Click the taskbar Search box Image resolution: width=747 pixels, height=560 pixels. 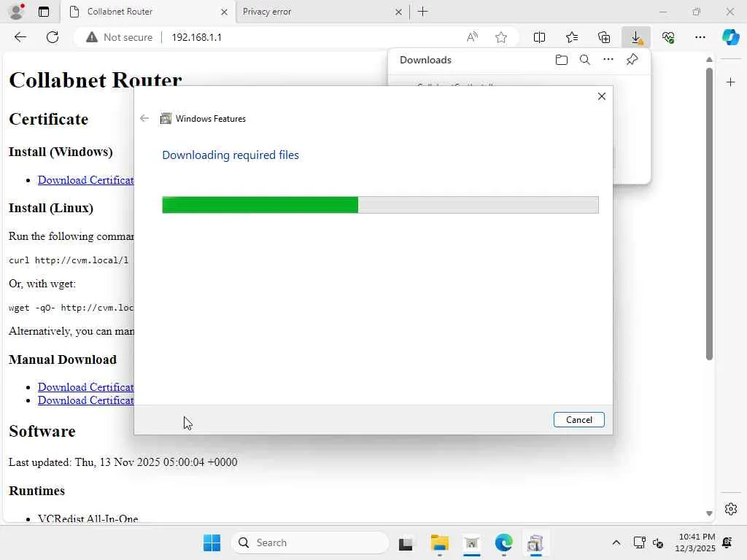(309, 542)
